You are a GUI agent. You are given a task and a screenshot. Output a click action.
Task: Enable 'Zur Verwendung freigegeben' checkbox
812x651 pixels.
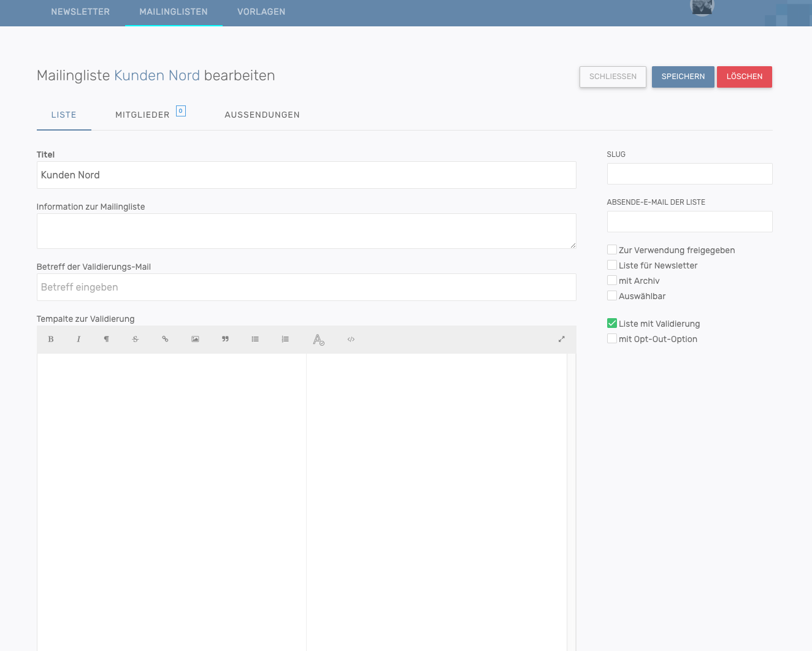612,250
